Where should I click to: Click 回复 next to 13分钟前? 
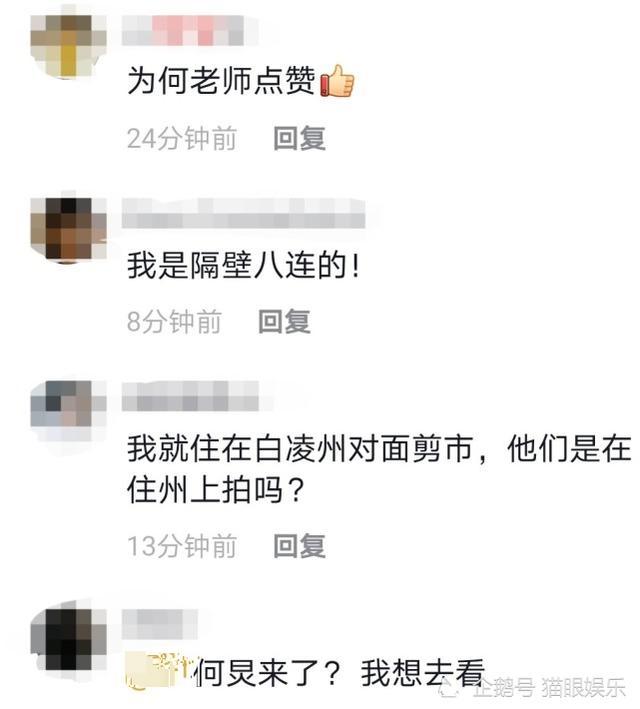click(299, 546)
